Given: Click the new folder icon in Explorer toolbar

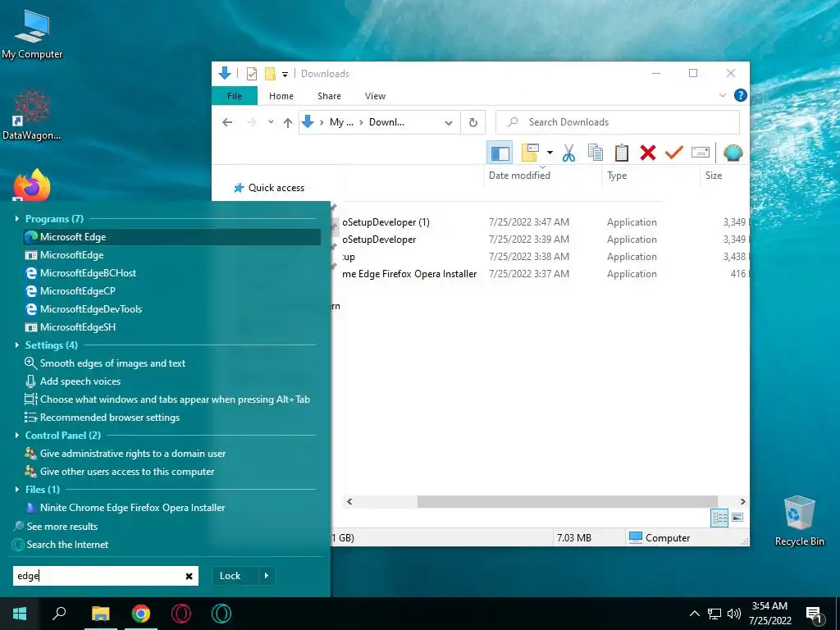Looking at the screenshot, I should pos(530,153).
